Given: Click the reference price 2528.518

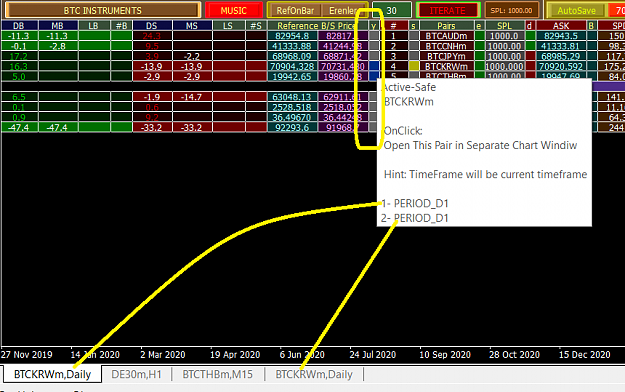Looking at the screenshot, I should (x=292, y=107).
